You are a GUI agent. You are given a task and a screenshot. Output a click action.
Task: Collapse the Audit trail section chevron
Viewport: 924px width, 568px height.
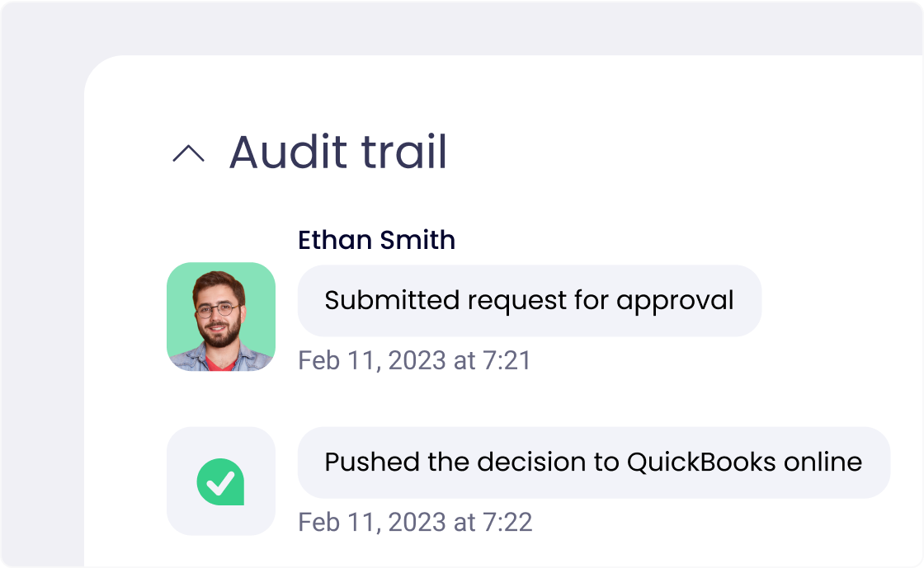[187, 154]
